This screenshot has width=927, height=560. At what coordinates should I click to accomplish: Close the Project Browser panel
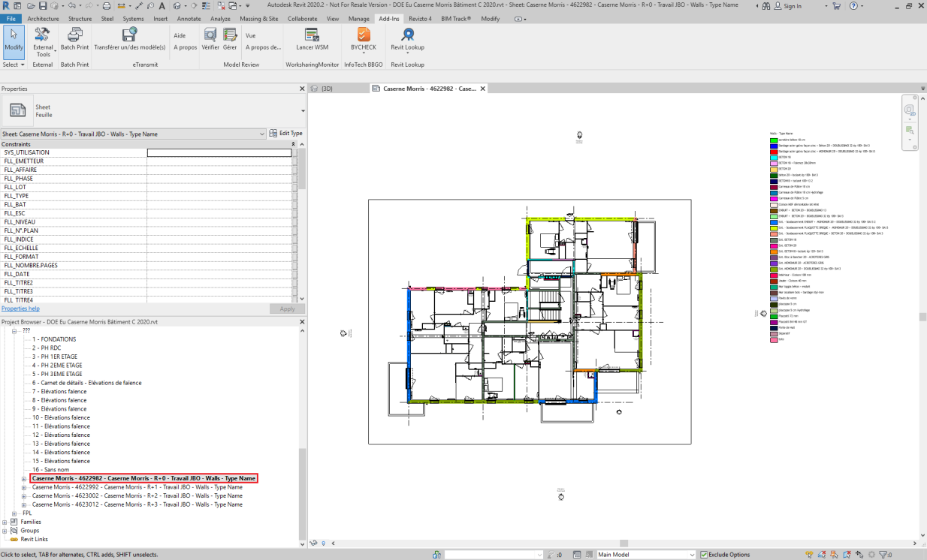303,322
